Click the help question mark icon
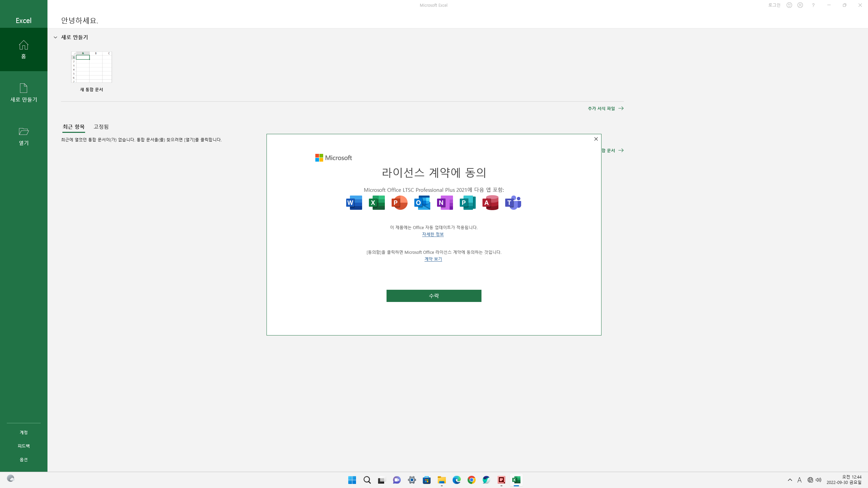The width and height of the screenshot is (868, 488). click(813, 5)
